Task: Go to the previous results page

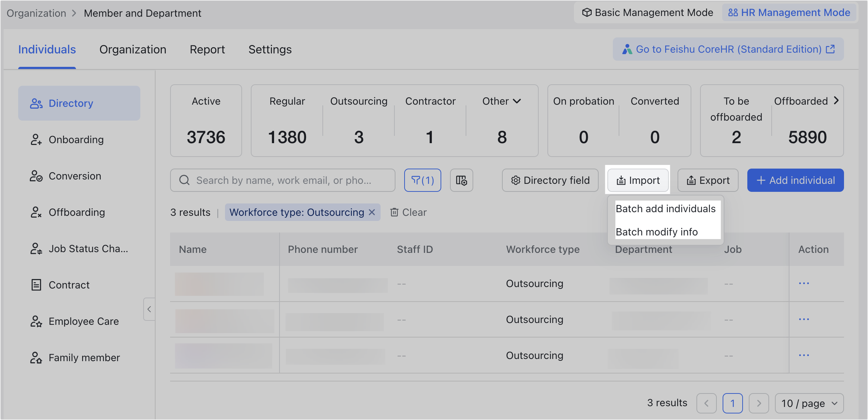Action: [707, 403]
